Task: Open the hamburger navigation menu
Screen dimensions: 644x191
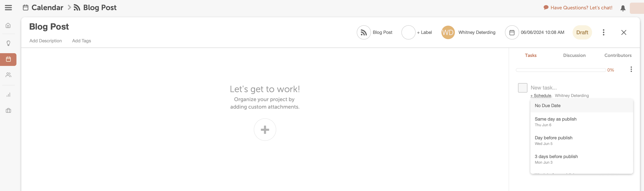Action: [x=8, y=8]
